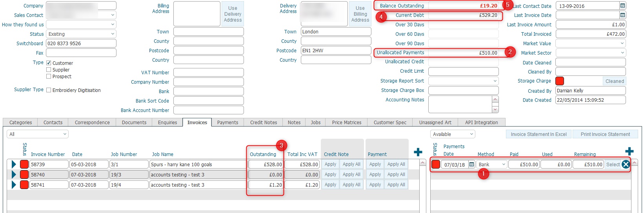Open the payment date 07/03/18 calendar icon
This screenshot has width=644, height=213.
tap(472, 164)
